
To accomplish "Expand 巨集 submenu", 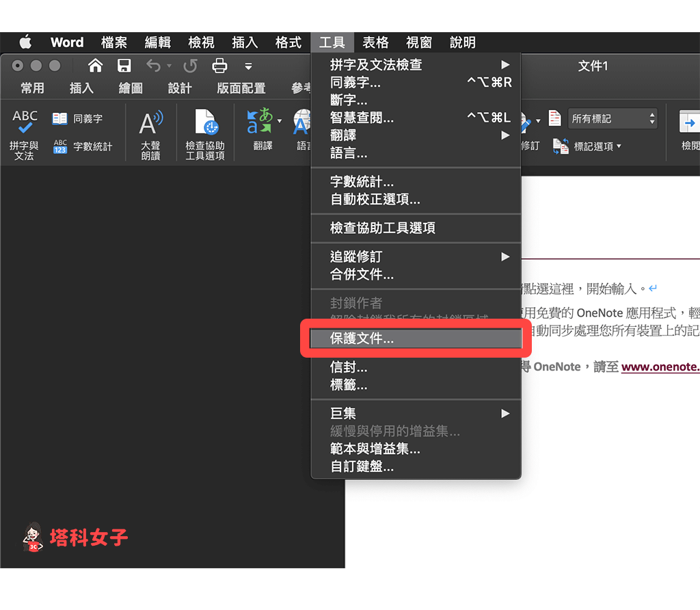I will coord(416,414).
